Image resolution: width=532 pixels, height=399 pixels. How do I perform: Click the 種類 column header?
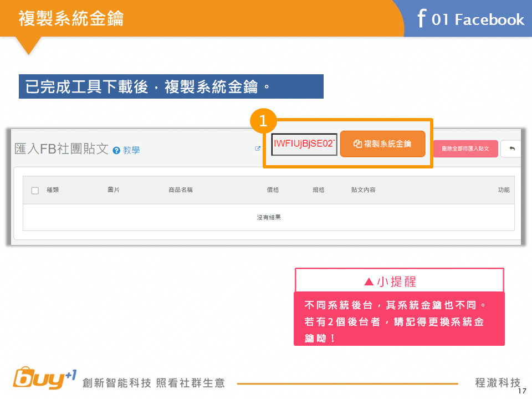point(53,190)
